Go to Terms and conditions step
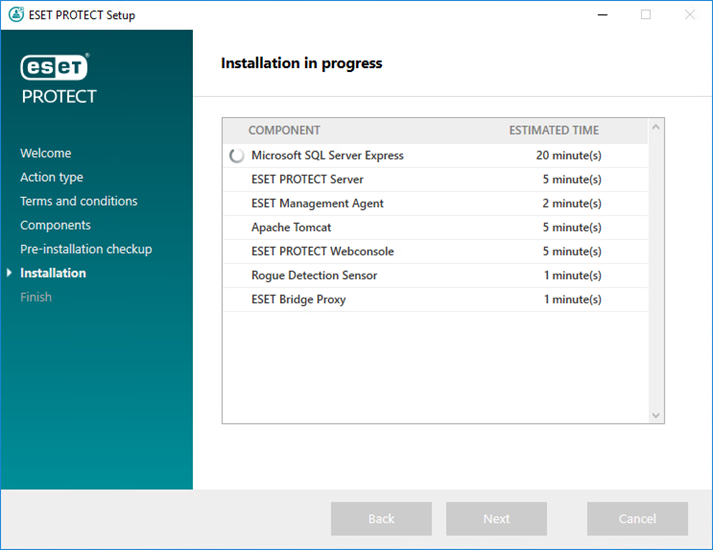The width and height of the screenshot is (713, 550). pos(78,201)
